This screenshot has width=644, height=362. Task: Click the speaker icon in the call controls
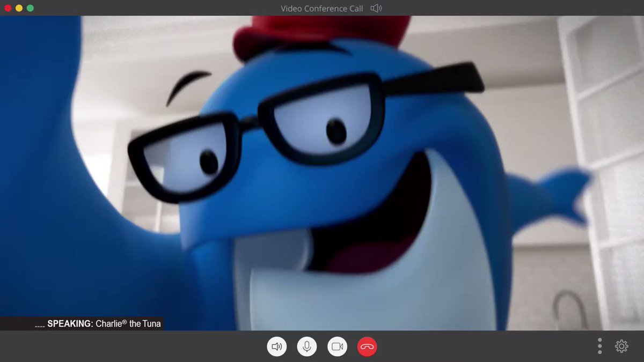pos(277,346)
